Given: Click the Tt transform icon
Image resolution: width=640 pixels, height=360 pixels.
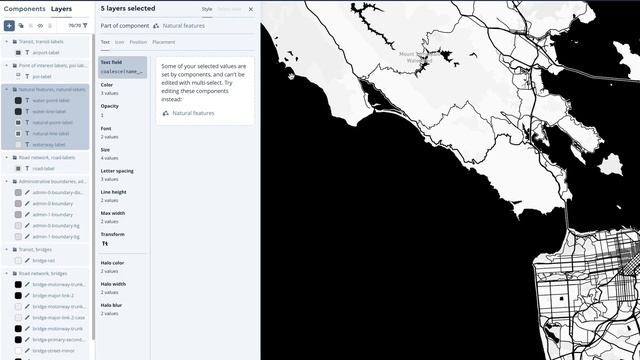Looking at the screenshot, I should pos(105,244).
